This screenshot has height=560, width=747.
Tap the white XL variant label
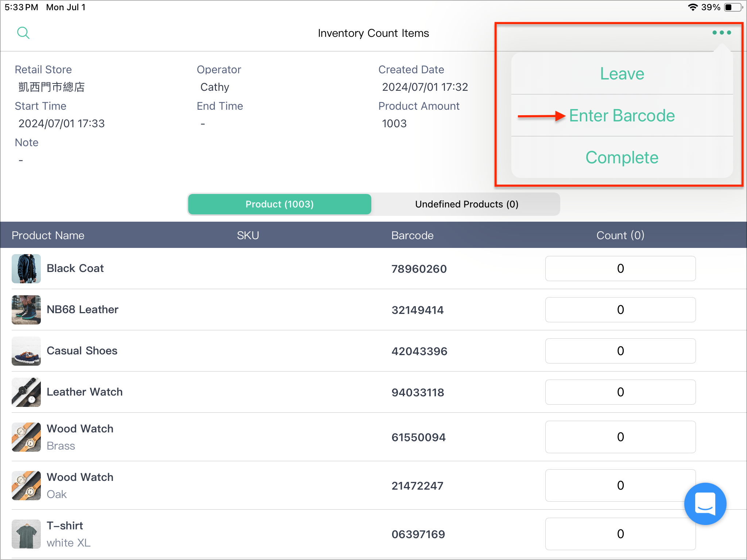click(69, 543)
